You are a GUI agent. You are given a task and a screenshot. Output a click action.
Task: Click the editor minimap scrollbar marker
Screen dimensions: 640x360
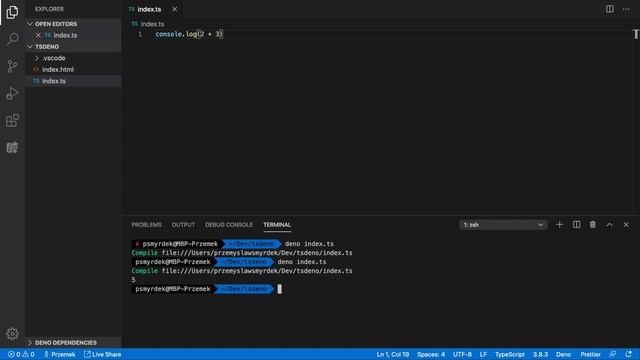click(636, 34)
